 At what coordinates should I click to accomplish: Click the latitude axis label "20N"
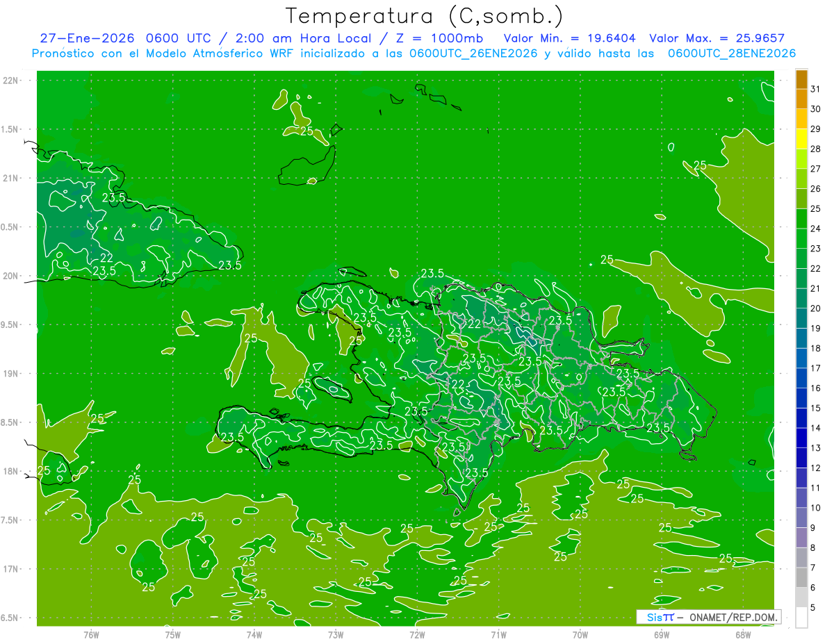[11, 276]
